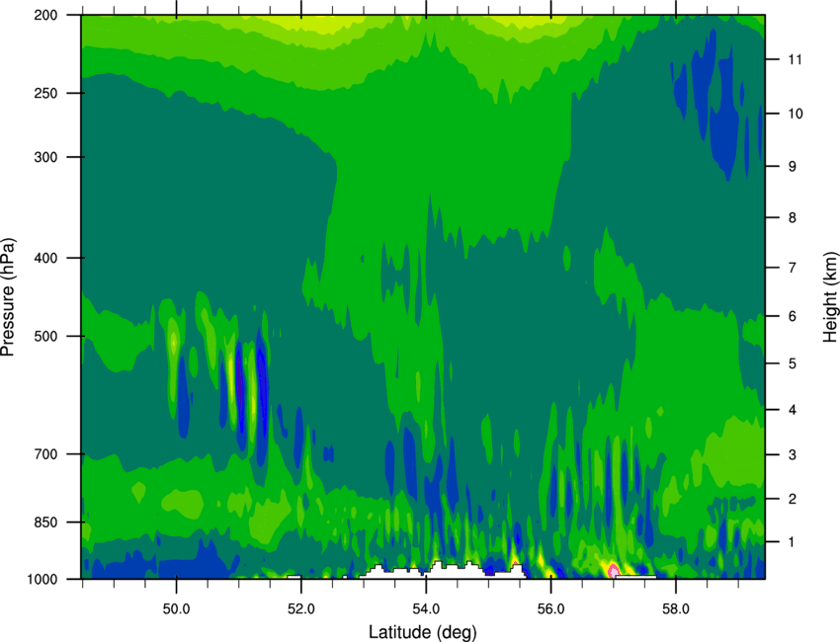840x642 pixels.
Task: Click the 300 pressure tick label
Action: pos(45,157)
